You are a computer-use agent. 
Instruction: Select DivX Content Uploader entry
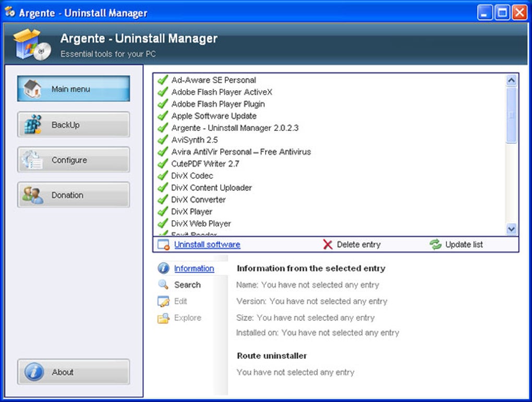[x=211, y=188]
